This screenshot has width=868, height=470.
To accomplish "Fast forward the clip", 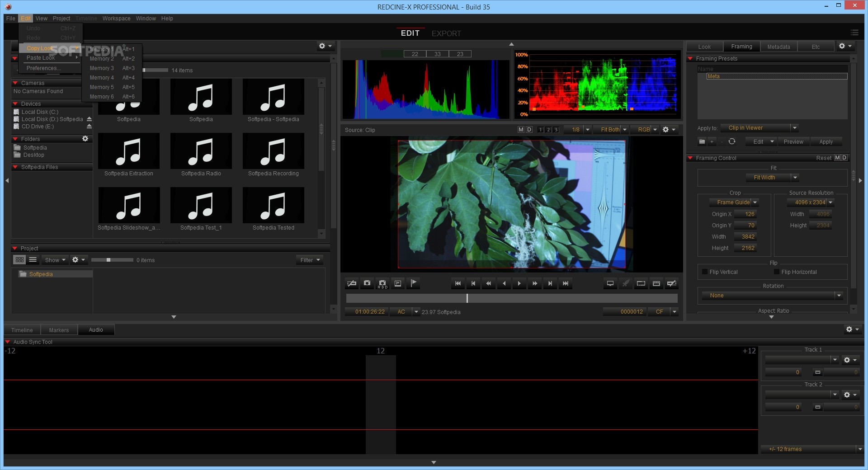I will 535,283.
